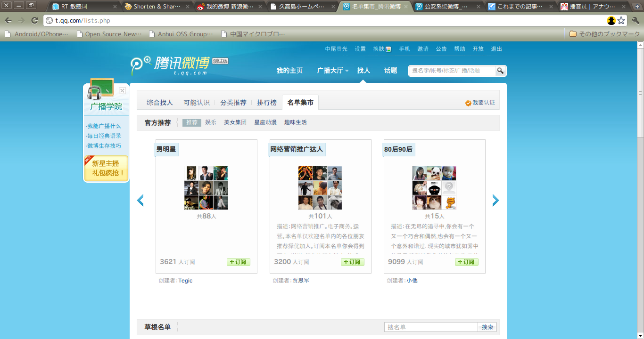Screen dimensions: 644x339
Task: Select the 排行榜 tab
Action: [x=267, y=103]
